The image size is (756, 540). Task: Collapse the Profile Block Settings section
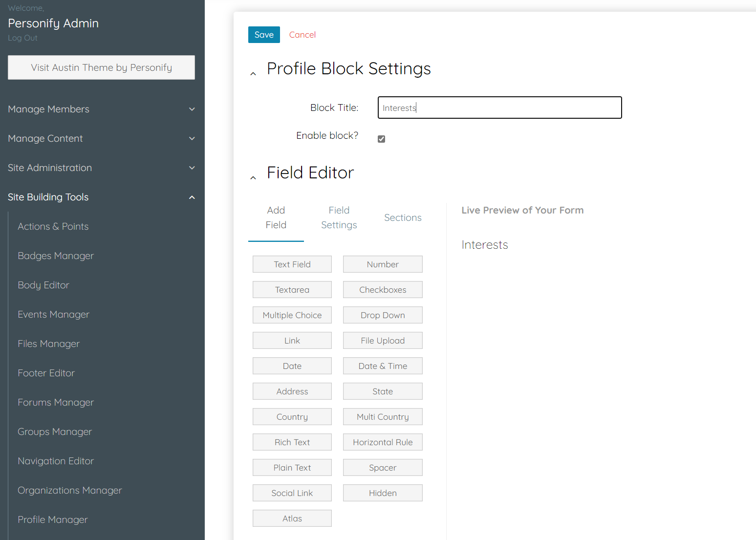click(253, 74)
